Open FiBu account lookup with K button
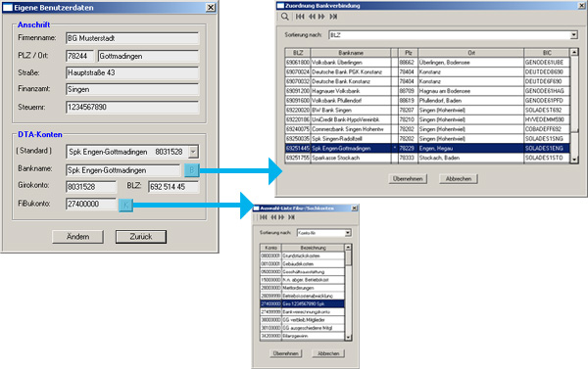Image resolution: width=588 pixels, height=369 pixels. click(125, 205)
